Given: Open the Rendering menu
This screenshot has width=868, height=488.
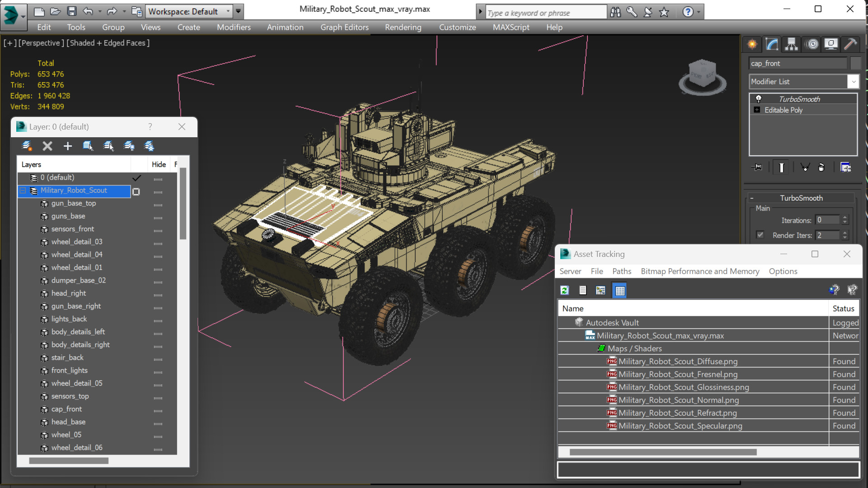Looking at the screenshot, I should coord(403,27).
